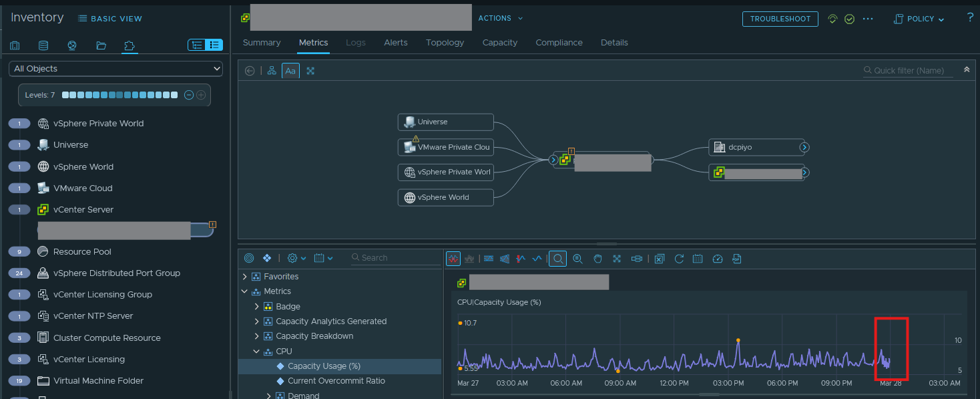The width and height of the screenshot is (980, 399).
Task: Select vSphere Distributed Port Group
Action: click(117, 273)
